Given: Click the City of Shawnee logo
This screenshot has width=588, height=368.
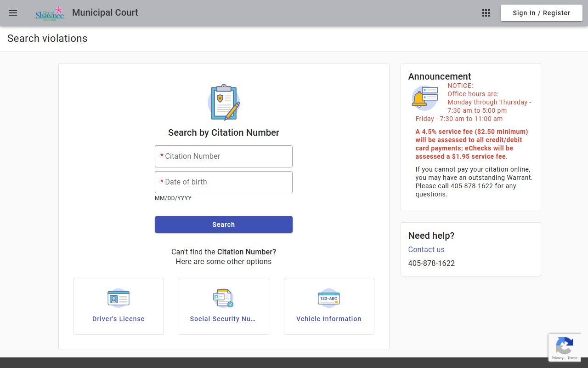Looking at the screenshot, I should click(50, 13).
